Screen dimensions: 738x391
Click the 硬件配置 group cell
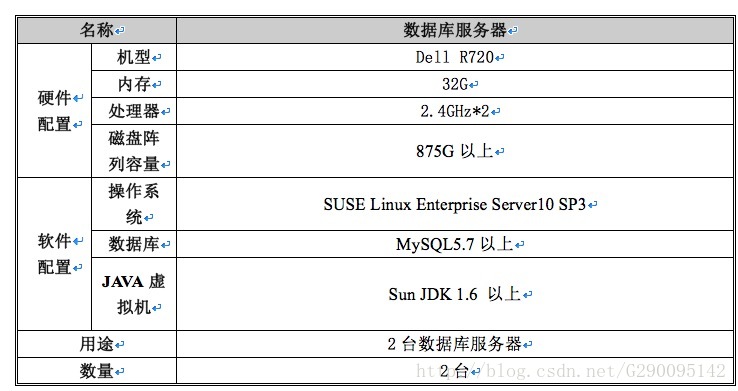pyautogui.click(x=54, y=111)
